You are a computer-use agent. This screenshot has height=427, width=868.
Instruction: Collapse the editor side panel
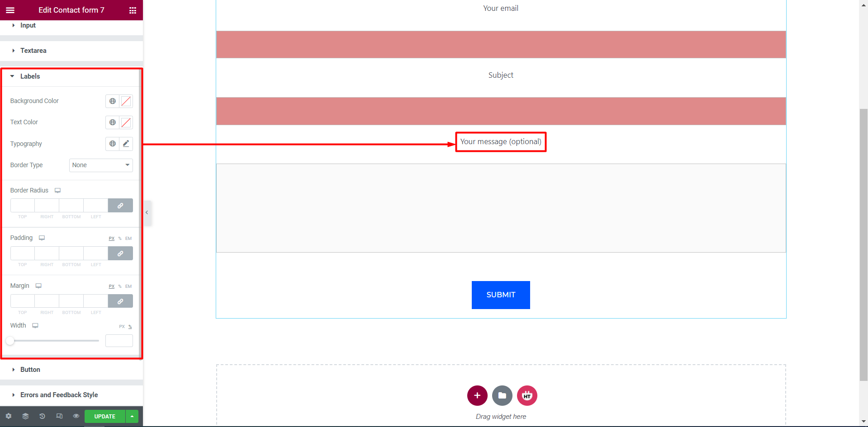pyautogui.click(x=147, y=212)
